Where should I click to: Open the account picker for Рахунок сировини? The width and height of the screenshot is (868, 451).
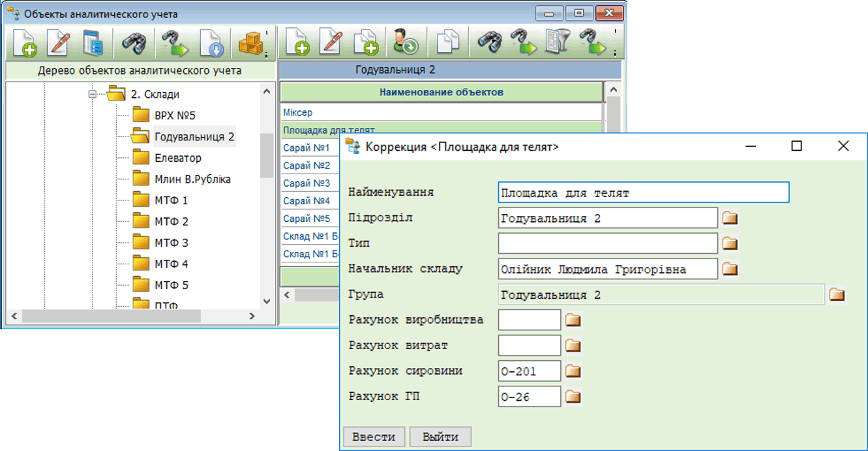(x=573, y=371)
